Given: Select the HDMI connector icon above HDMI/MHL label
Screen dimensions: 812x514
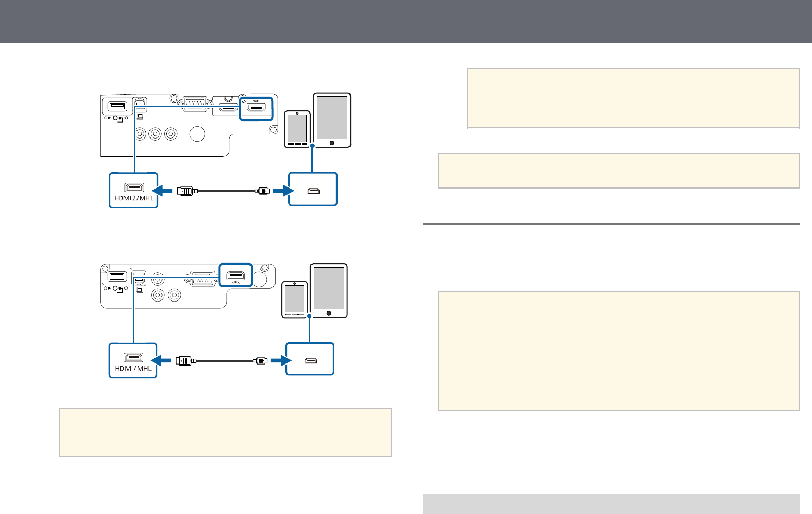Looking at the screenshot, I should click(133, 357).
